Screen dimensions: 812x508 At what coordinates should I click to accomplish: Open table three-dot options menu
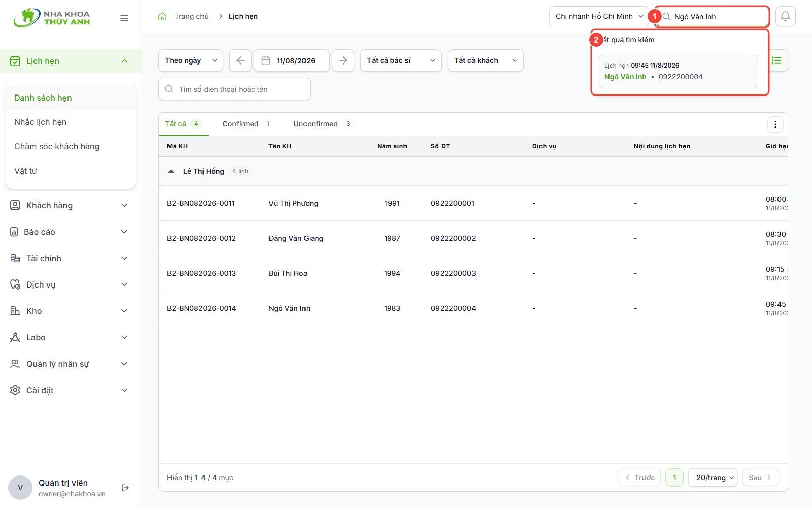(x=775, y=124)
